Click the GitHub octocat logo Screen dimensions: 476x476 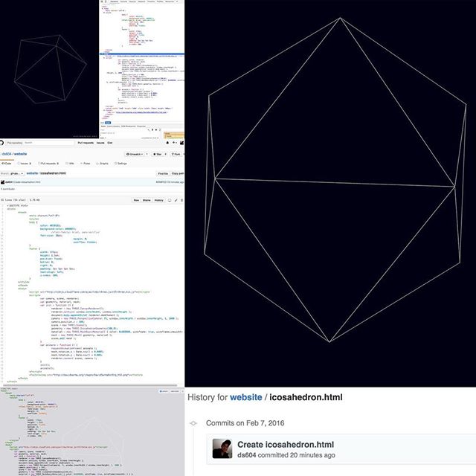3,142
